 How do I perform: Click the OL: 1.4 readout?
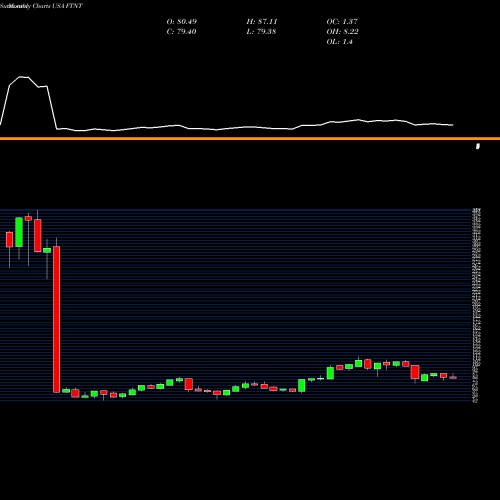point(339,42)
